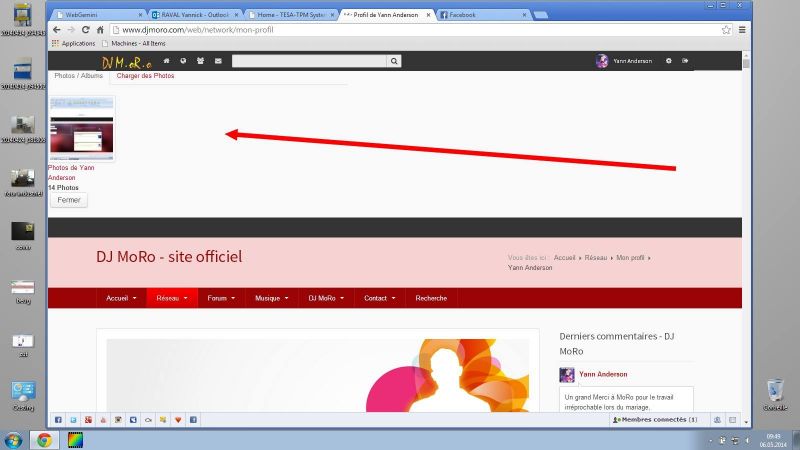Open the photo album thumbnail

(x=82, y=129)
